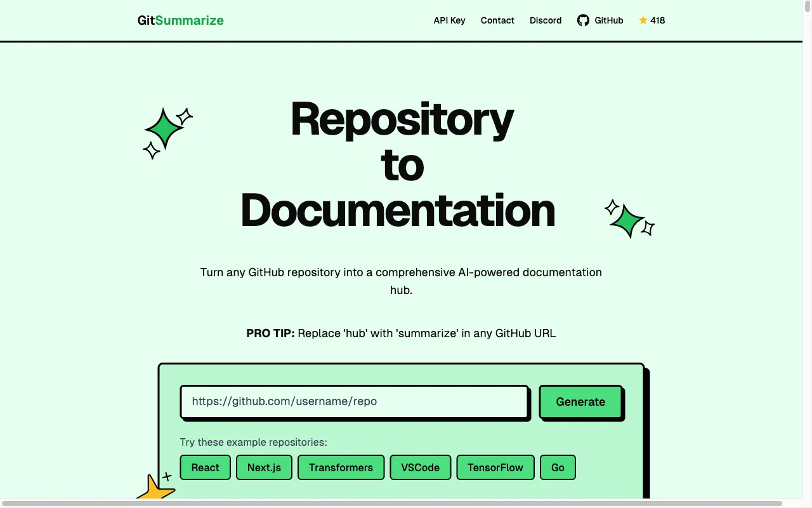Click the horizontal scrollbar at the bottom
The width and height of the screenshot is (812, 508).
click(391, 504)
